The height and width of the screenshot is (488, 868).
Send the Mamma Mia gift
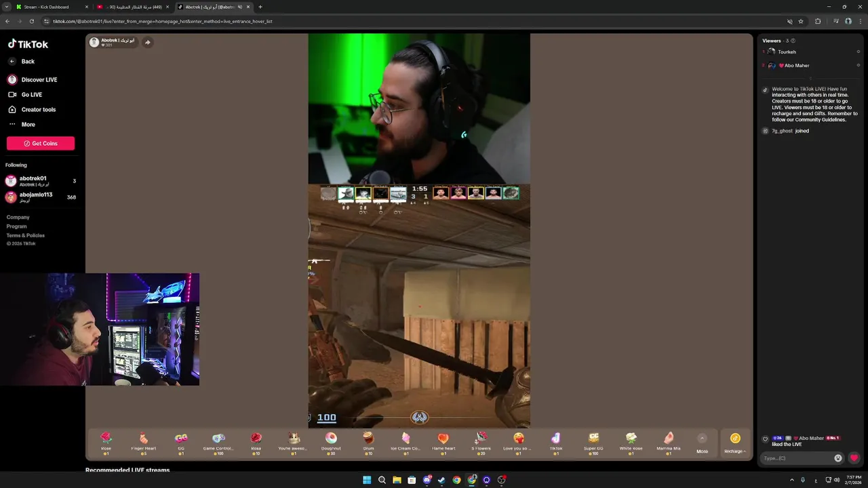[669, 443]
